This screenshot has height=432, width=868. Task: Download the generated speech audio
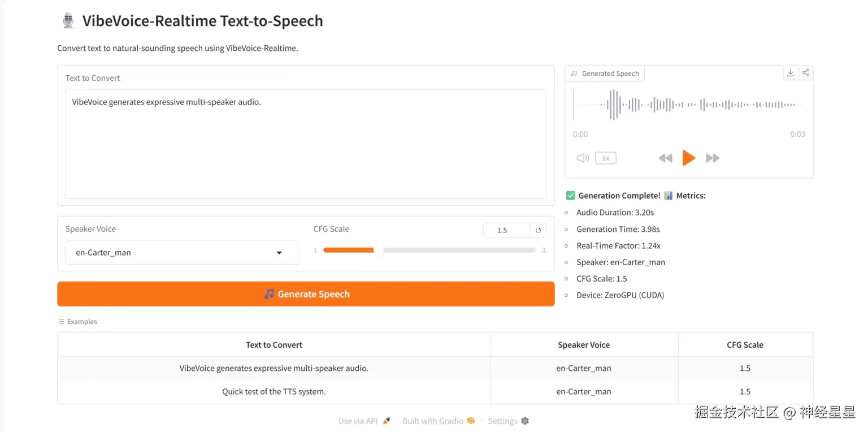tap(791, 73)
